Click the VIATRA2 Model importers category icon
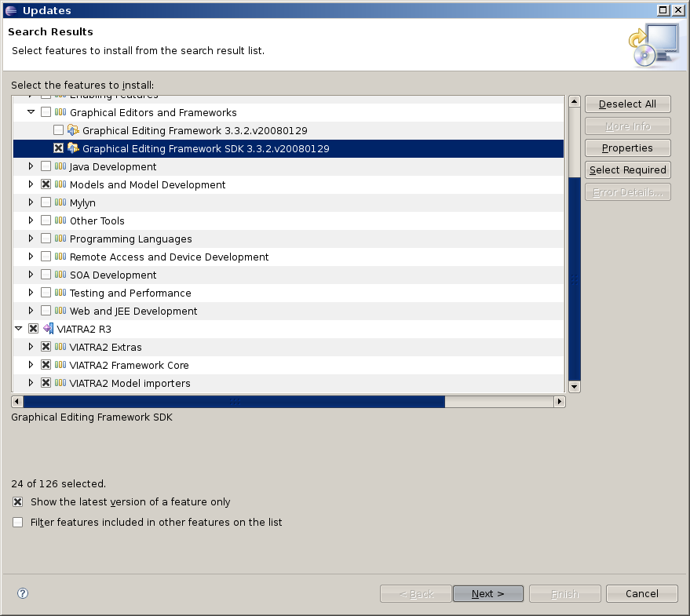The width and height of the screenshot is (690, 616). point(60,383)
